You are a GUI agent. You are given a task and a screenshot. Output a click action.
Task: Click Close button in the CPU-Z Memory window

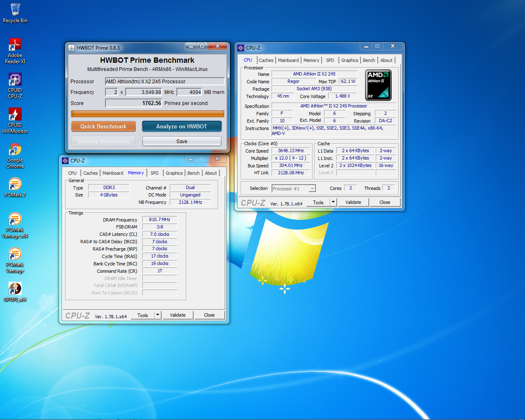tap(209, 315)
